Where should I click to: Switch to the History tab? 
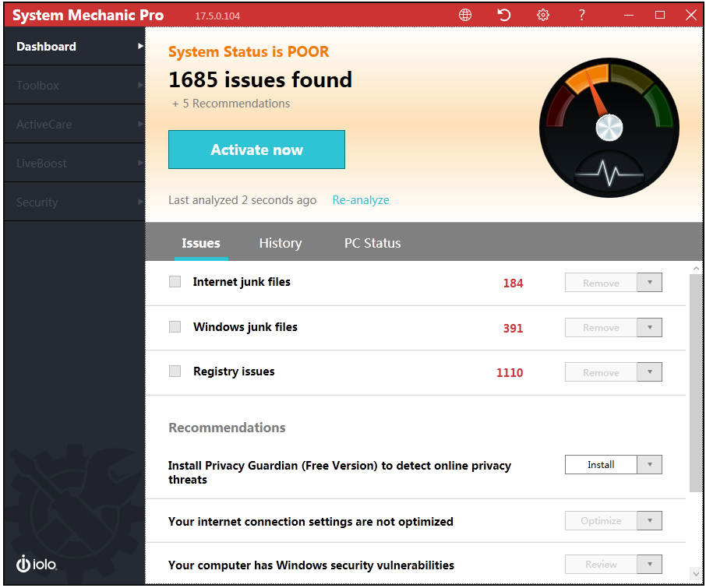[x=281, y=243]
